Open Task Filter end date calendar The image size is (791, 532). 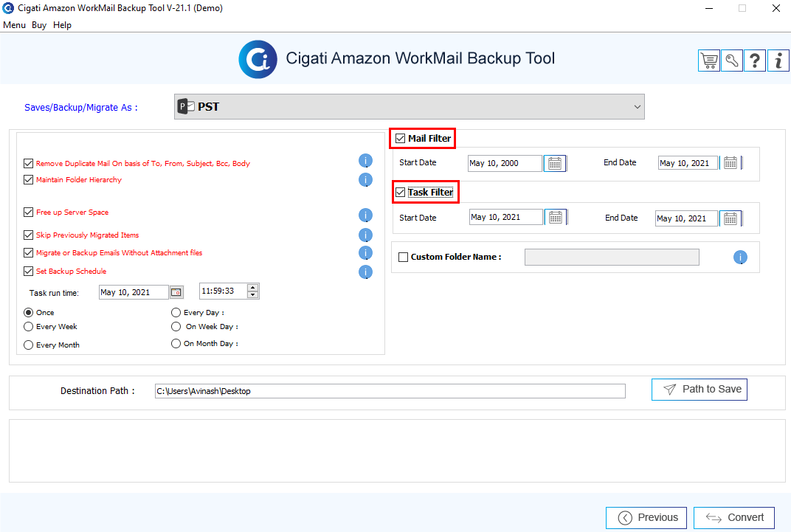(730, 218)
